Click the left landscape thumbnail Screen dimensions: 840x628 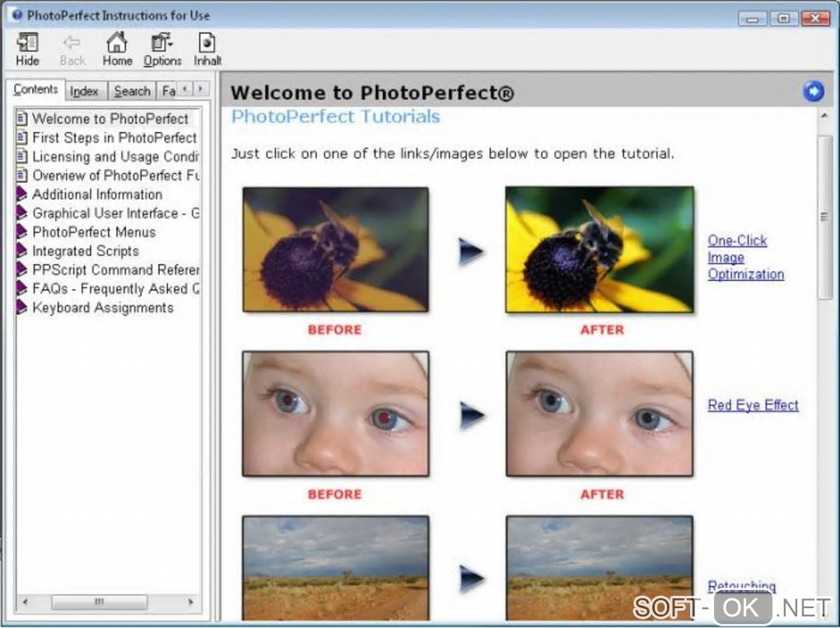[335, 569]
